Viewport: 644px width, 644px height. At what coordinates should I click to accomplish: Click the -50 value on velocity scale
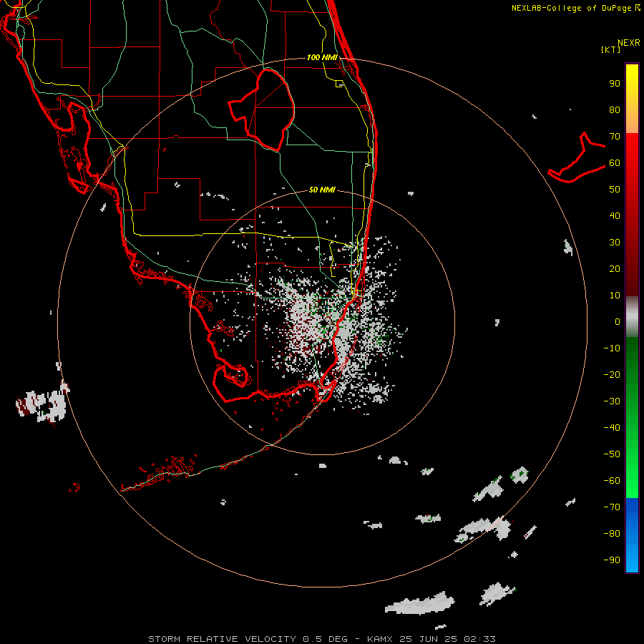click(x=612, y=454)
